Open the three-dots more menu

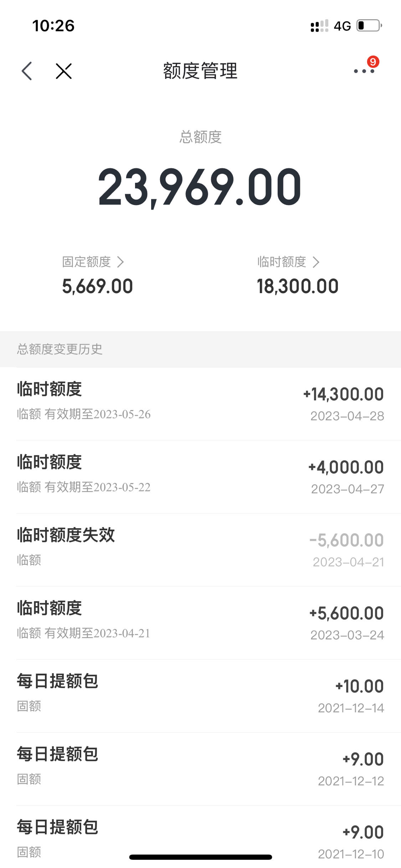[x=364, y=71]
